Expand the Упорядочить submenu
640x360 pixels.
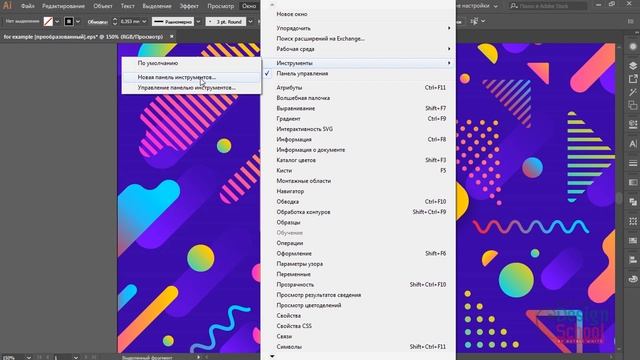(x=358, y=28)
